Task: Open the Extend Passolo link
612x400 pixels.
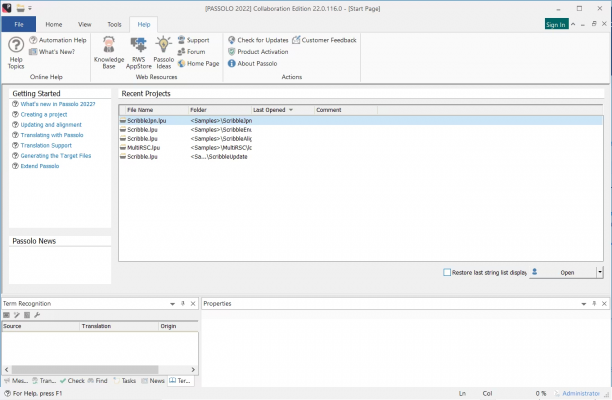Action: pyautogui.click(x=40, y=166)
